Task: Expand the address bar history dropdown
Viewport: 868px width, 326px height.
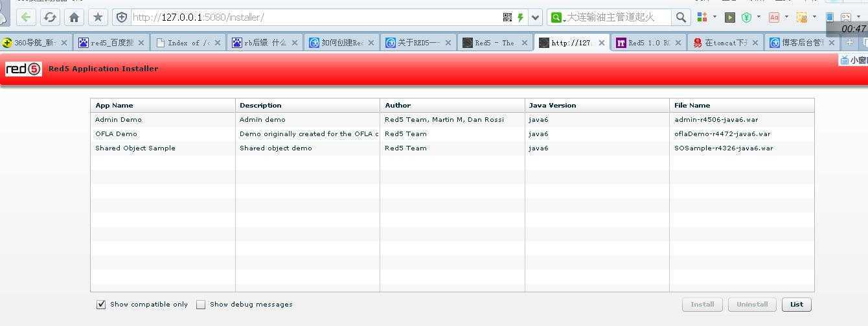Action: pos(536,17)
